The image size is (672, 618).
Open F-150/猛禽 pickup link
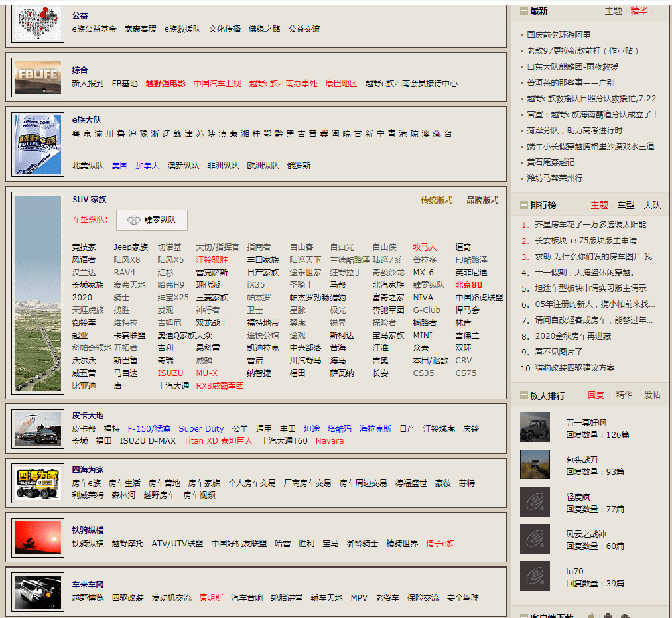click(149, 429)
